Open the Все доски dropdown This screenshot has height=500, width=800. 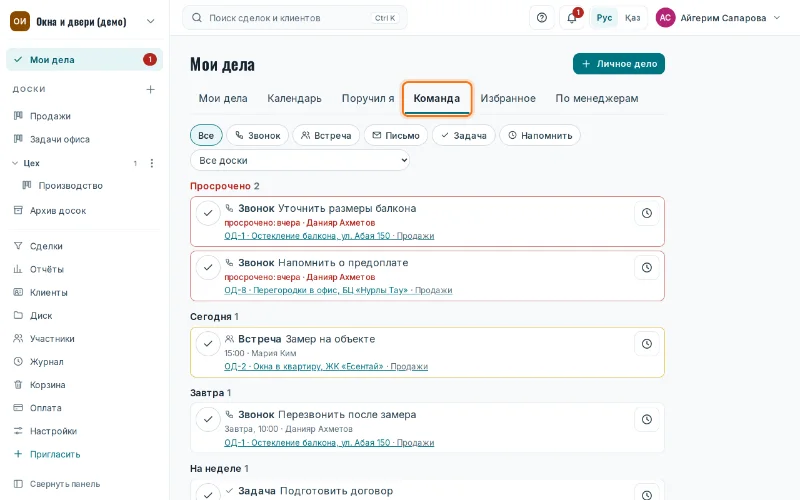pos(300,160)
